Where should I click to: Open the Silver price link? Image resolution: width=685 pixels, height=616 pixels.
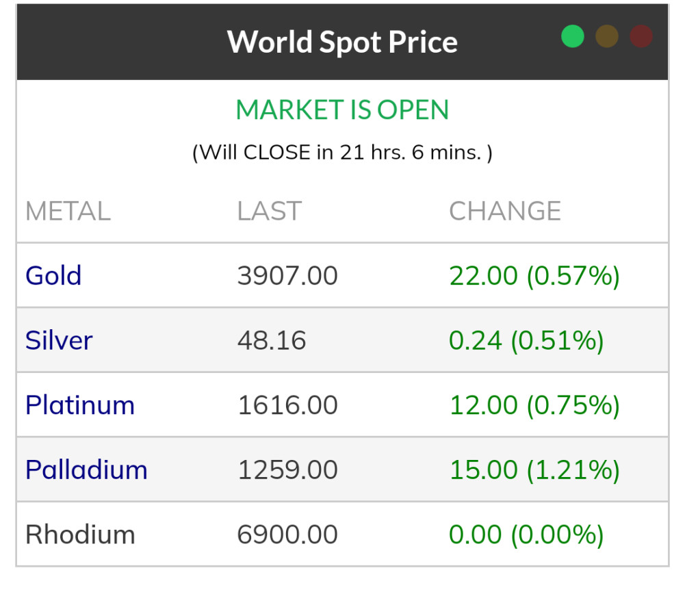(x=59, y=340)
